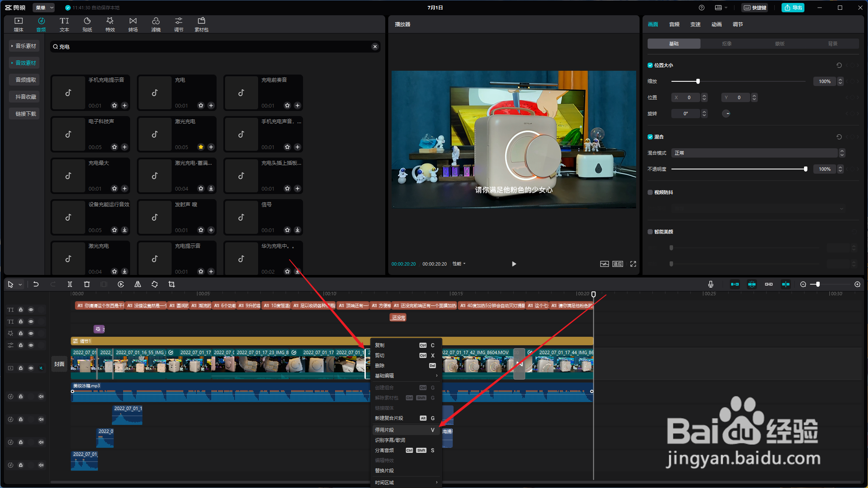
Task: Switch to the 变速 speed tab
Action: pyautogui.click(x=696, y=25)
